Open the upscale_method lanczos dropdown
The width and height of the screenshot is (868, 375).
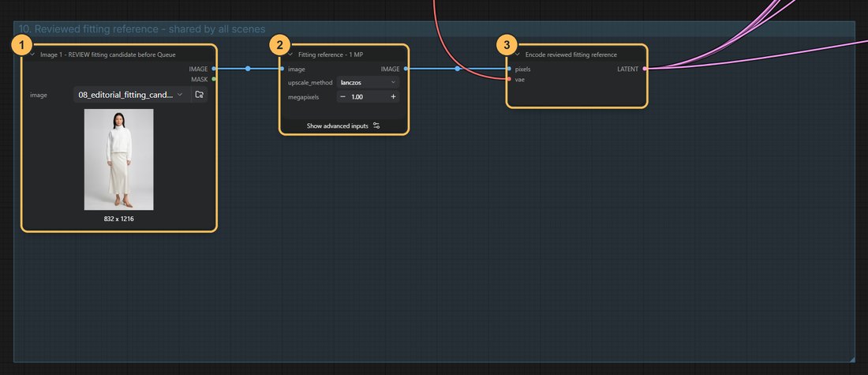pos(369,83)
